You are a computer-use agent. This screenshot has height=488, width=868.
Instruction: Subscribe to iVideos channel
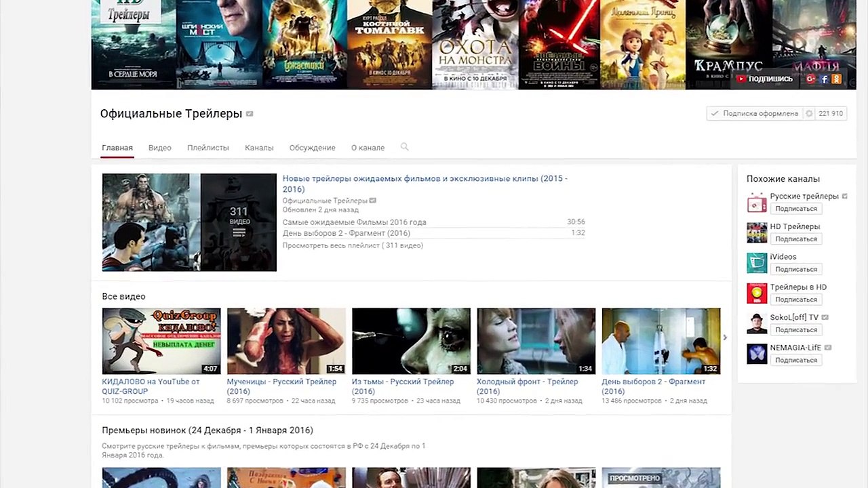point(796,269)
